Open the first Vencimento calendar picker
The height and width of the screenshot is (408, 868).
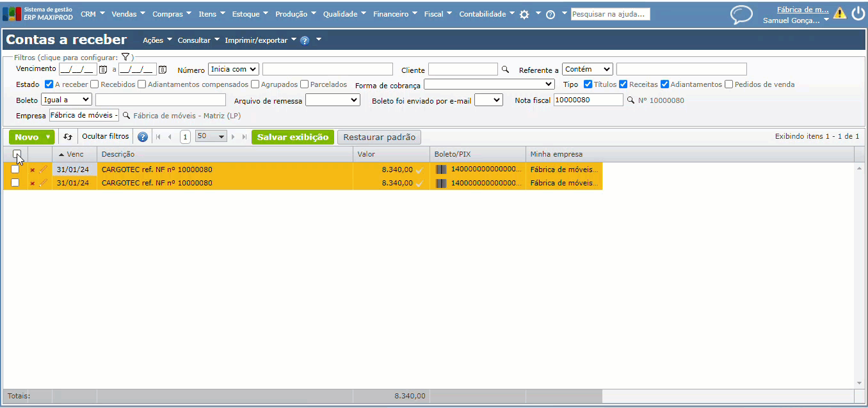point(102,70)
